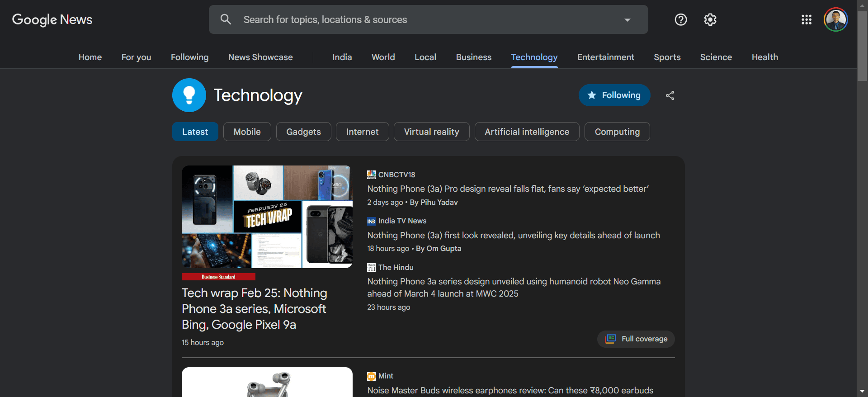Click the 'Technology' page heading text
Screen dimensions: 868x397
[x=258, y=95]
